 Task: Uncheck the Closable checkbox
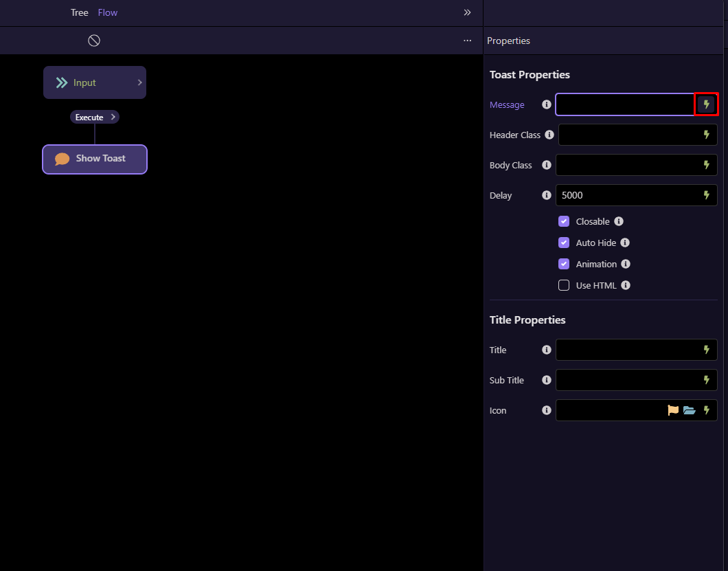(x=564, y=221)
